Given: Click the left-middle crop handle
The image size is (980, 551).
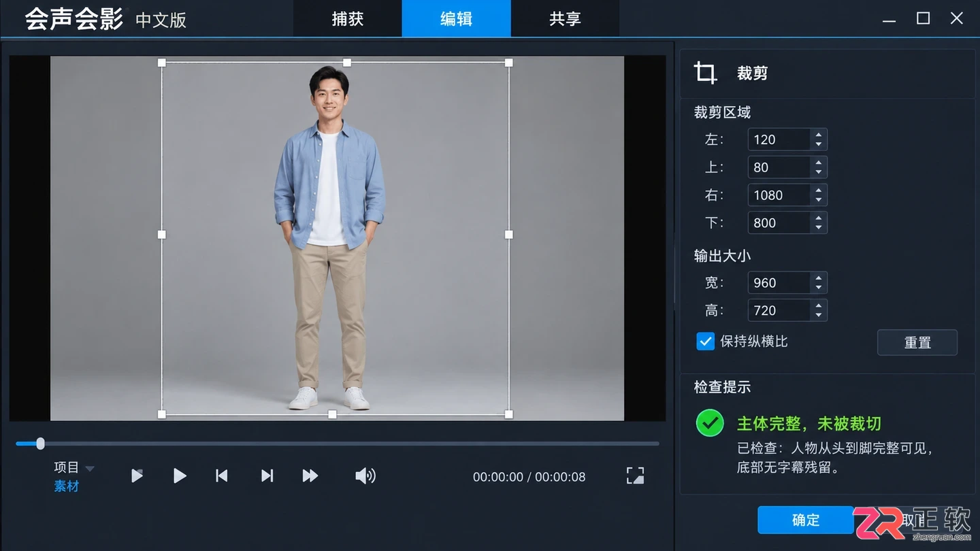Looking at the screenshot, I should [x=162, y=235].
